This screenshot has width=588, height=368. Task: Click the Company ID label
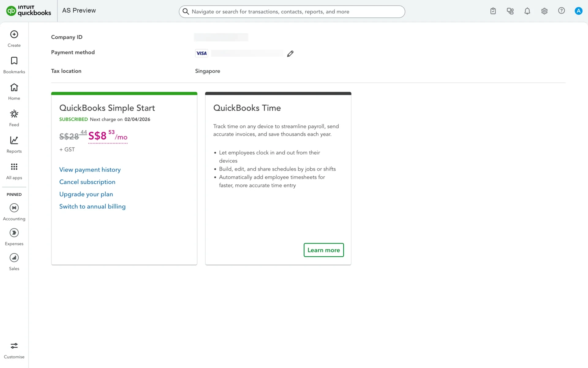coord(67,37)
